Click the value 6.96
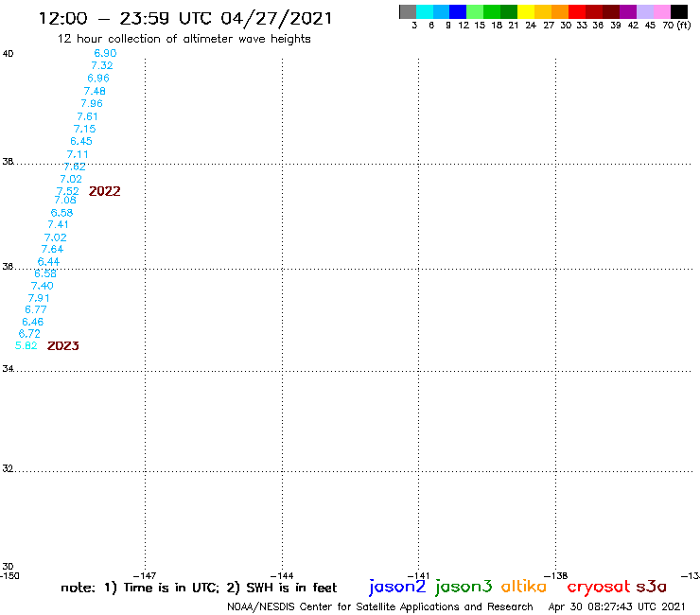Image resolution: width=700 pixels, height=615 pixels. [98, 79]
